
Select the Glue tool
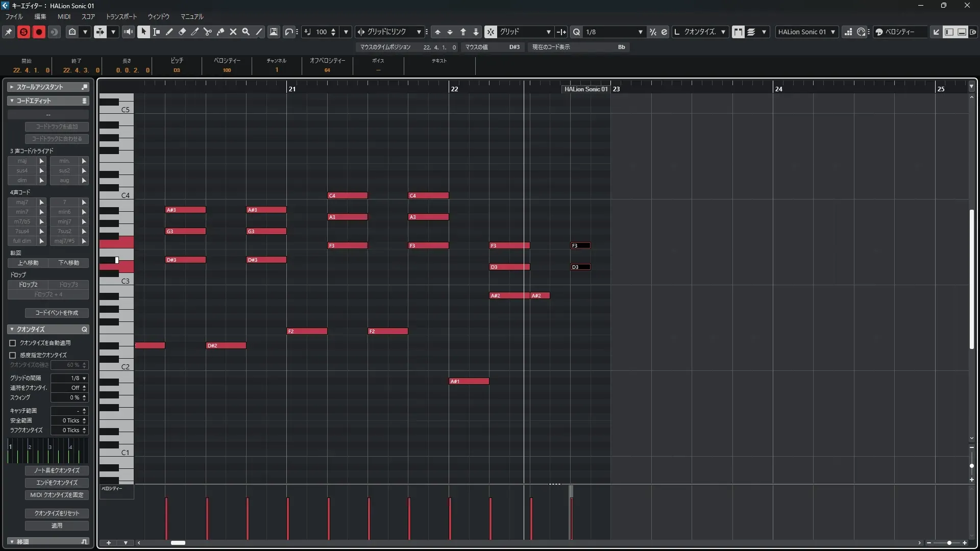coord(220,32)
